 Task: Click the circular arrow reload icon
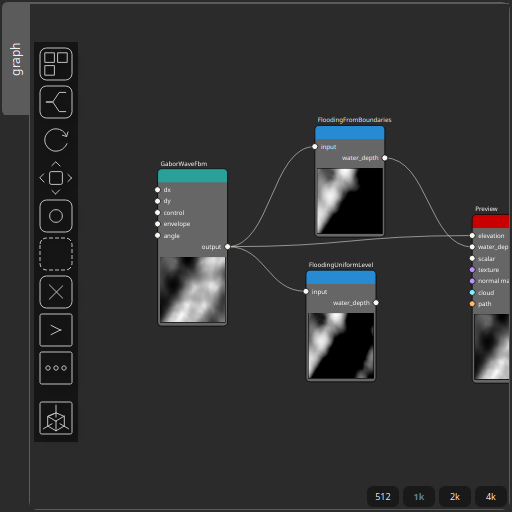(56, 140)
